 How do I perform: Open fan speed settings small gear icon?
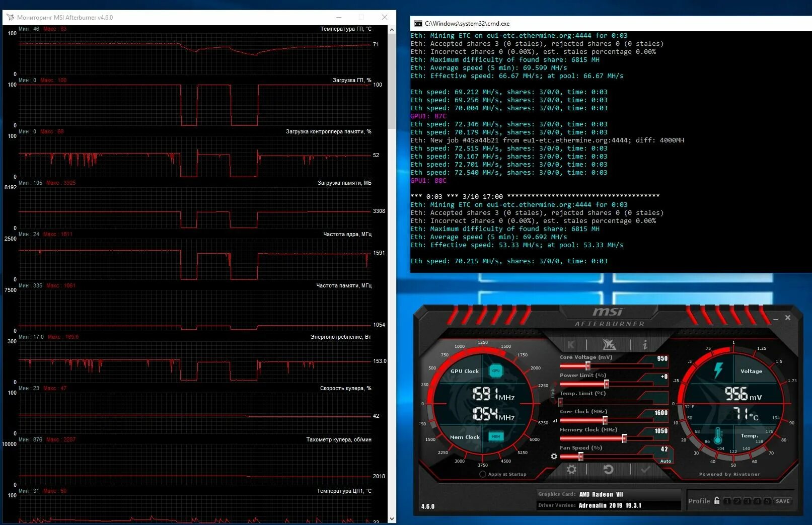(554, 456)
